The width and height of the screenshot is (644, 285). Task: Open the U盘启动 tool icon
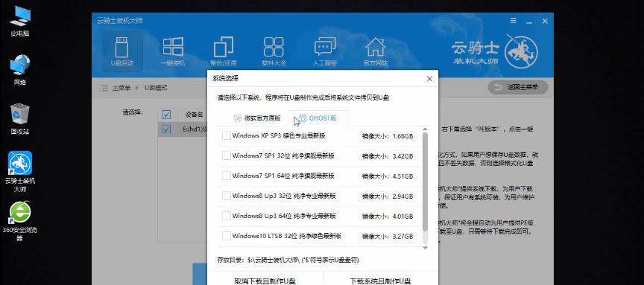click(122, 51)
